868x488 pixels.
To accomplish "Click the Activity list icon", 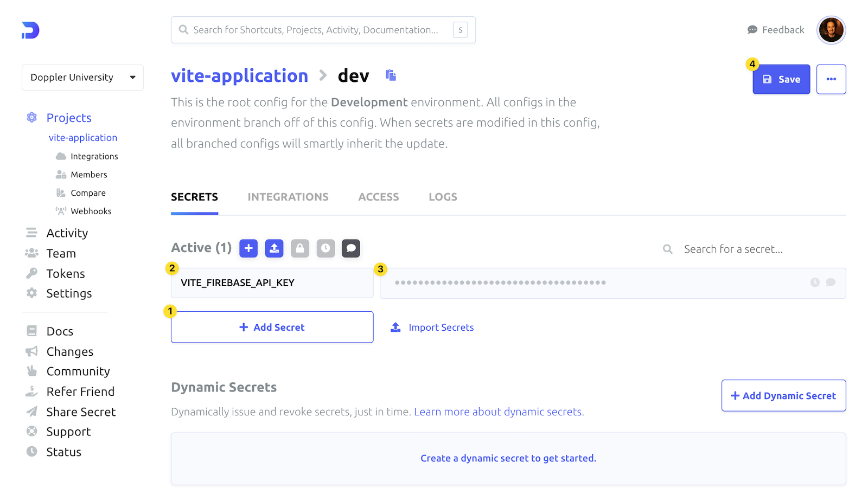I will (x=31, y=233).
